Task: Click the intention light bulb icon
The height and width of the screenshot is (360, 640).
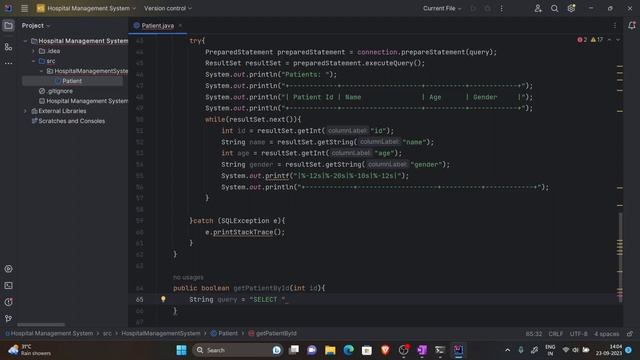Action: (x=163, y=299)
